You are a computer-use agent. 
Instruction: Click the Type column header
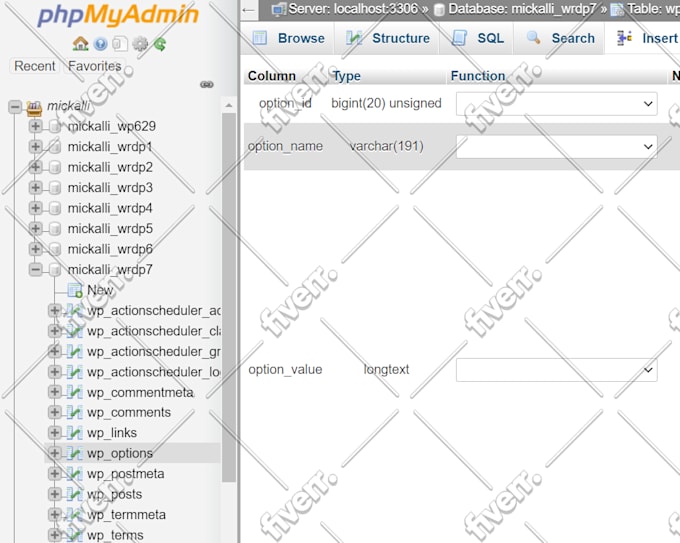coord(347,76)
